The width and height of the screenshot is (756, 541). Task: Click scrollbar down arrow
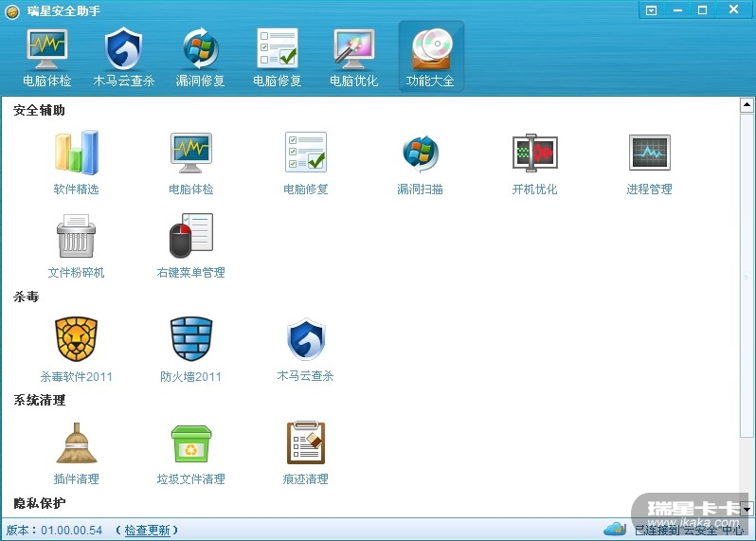[747, 509]
